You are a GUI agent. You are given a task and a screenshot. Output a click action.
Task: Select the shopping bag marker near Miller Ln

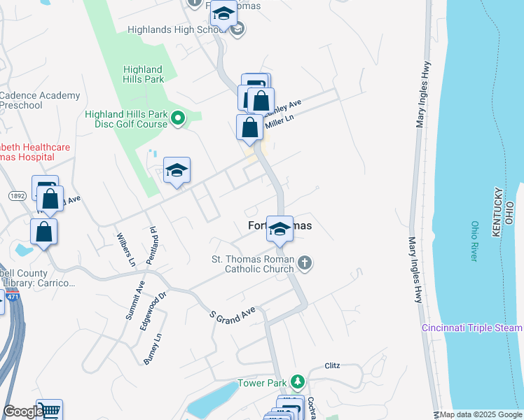(x=249, y=129)
